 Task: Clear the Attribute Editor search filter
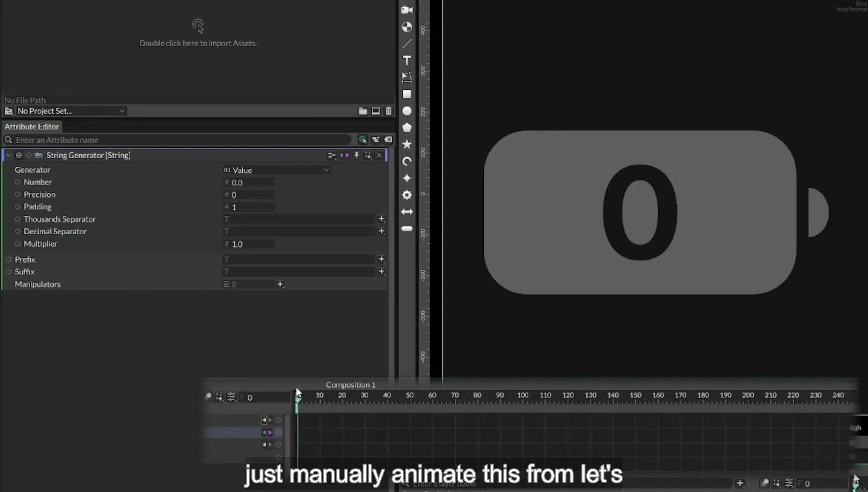click(388, 140)
